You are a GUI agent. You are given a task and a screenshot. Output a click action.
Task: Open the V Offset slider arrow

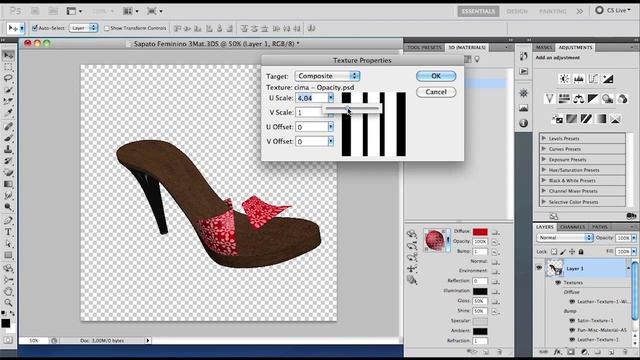pos(331,141)
